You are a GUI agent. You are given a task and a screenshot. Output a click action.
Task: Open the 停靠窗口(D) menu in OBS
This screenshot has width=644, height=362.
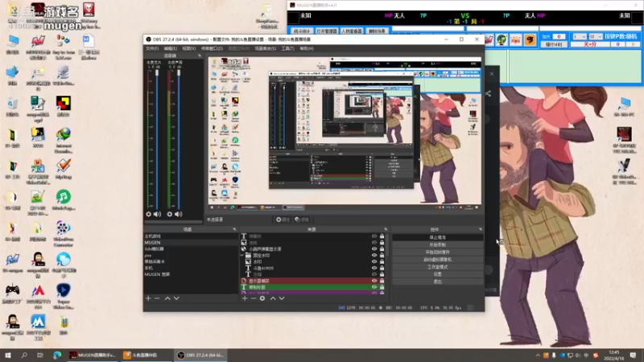click(212, 48)
